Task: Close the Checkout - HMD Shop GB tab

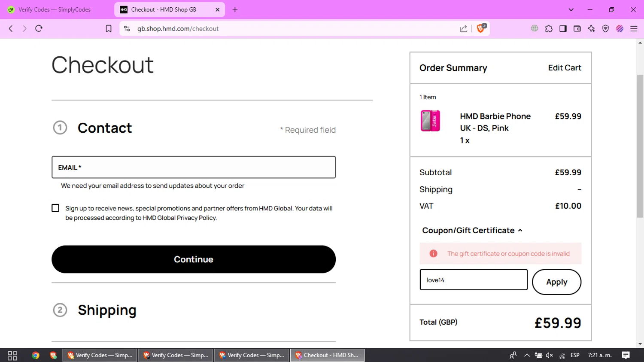Action: tap(217, 9)
